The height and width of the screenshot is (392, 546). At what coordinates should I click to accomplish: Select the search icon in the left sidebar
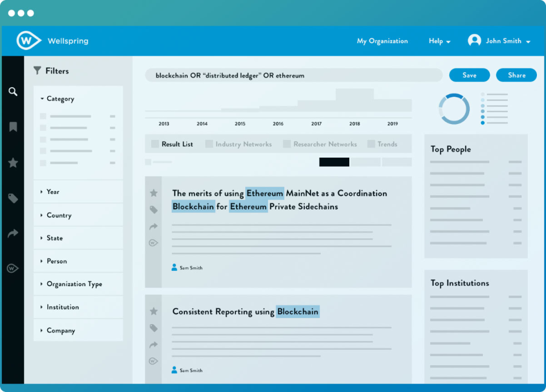13,91
